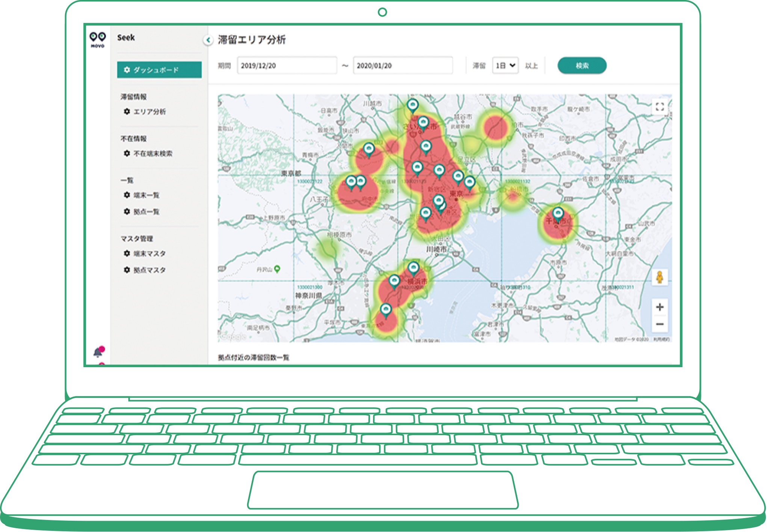Open 端末一覧 in the sidebar
Screen dimensions: 767x532
[146, 195]
